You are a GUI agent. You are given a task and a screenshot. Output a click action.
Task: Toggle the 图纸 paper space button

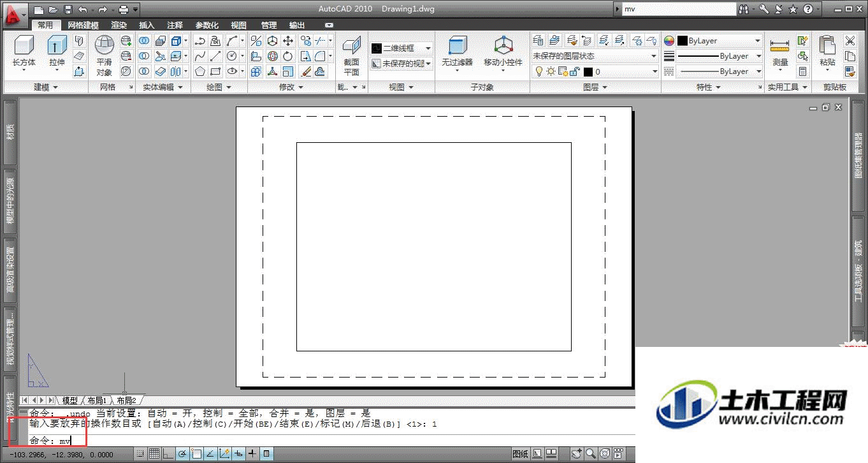click(520, 454)
